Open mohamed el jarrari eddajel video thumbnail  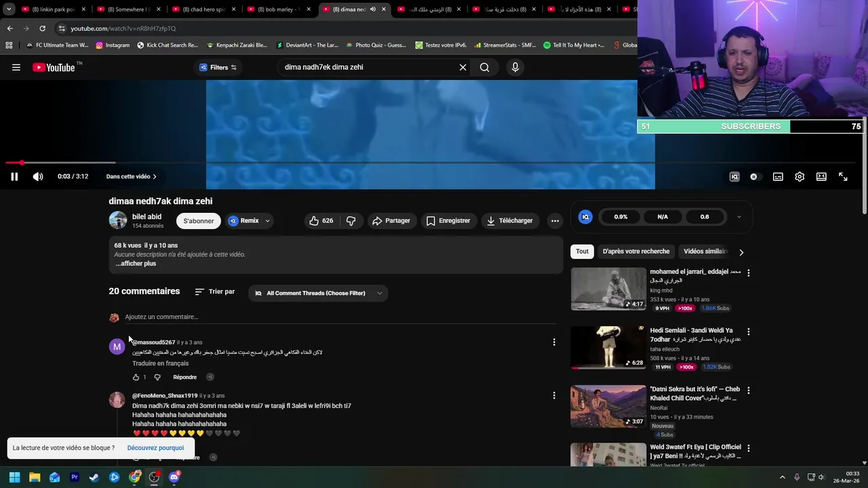608,289
